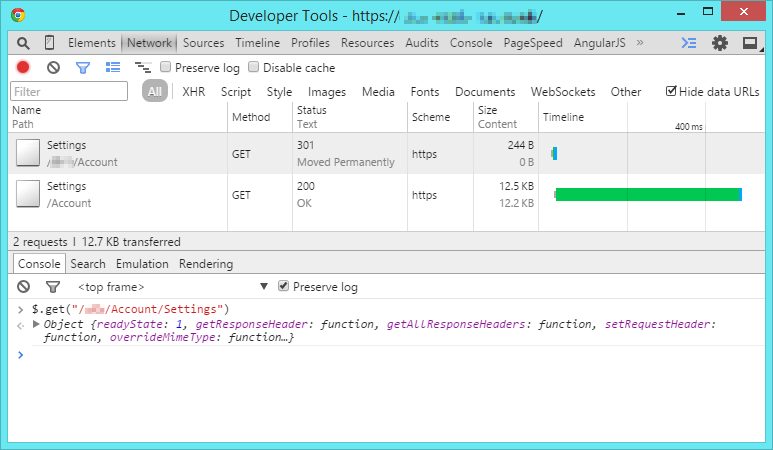The height and width of the screenshot is (450, 773).
Task: Filter requests by Images
Action: pyautogui.click(x=327, y=92)
